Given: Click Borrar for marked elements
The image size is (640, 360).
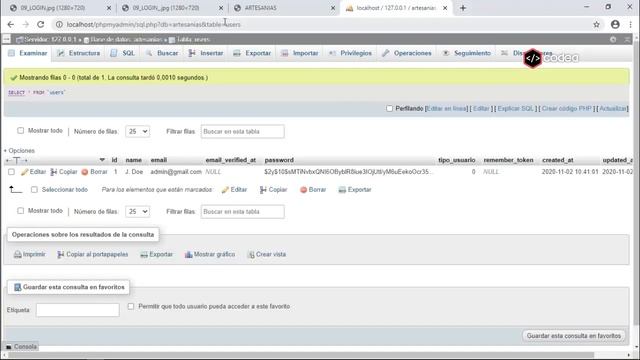Looking at the screenshot, I should point(313,189).
